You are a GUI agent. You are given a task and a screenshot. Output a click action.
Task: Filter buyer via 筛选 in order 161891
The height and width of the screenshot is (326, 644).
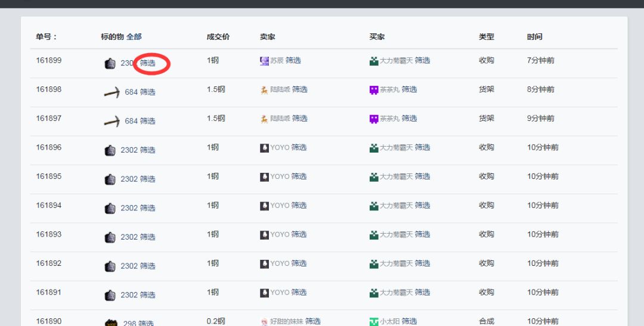click(x=422, y=293)
